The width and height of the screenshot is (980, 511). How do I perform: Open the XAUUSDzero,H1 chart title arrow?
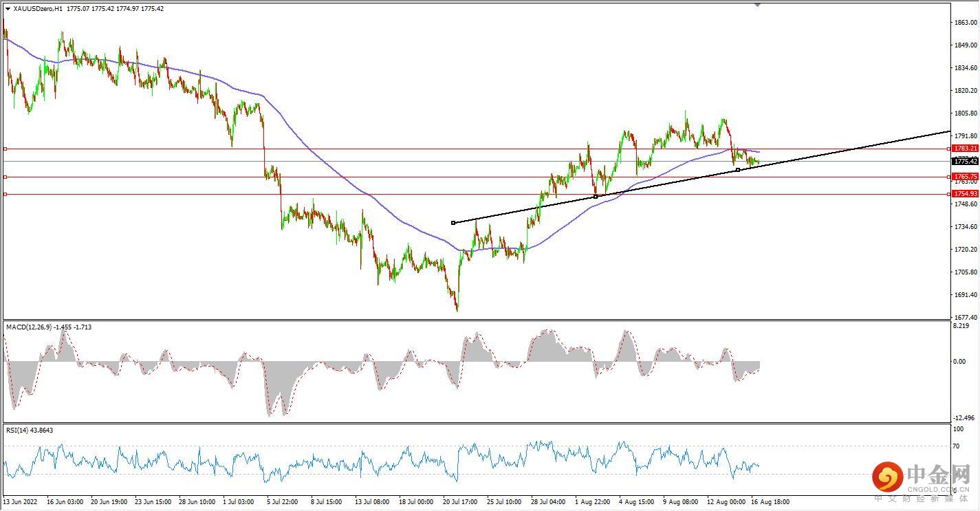pyautogui.click(x=8, y=8)
